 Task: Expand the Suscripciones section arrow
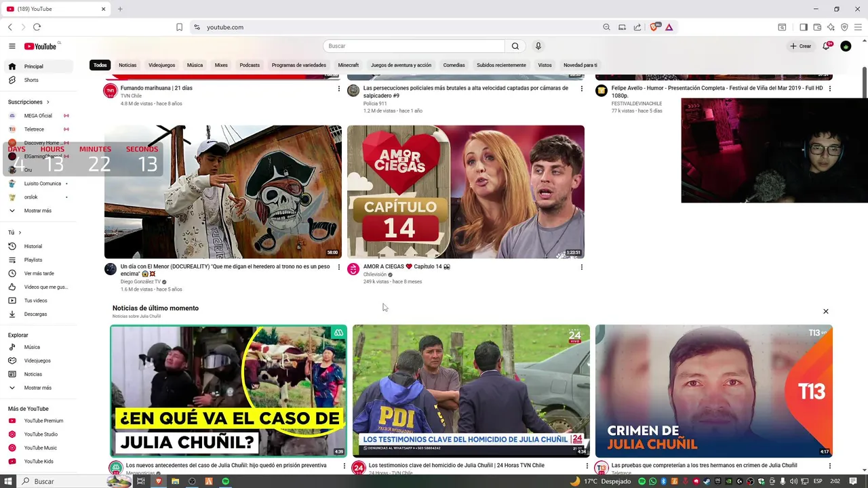[47, 102]
